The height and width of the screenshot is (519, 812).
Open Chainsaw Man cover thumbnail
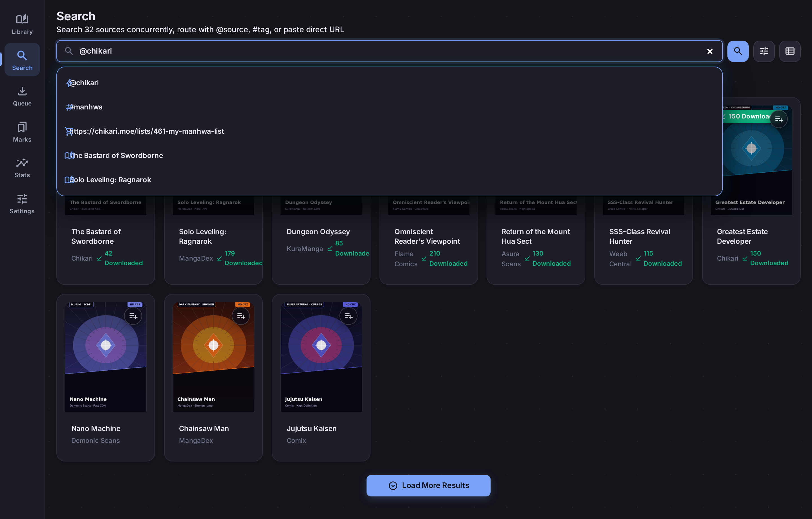click(213, 357)
